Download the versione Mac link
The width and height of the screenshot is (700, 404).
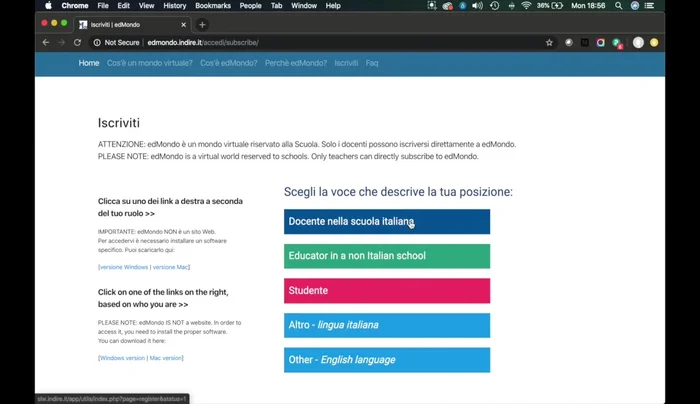point(171,267)
